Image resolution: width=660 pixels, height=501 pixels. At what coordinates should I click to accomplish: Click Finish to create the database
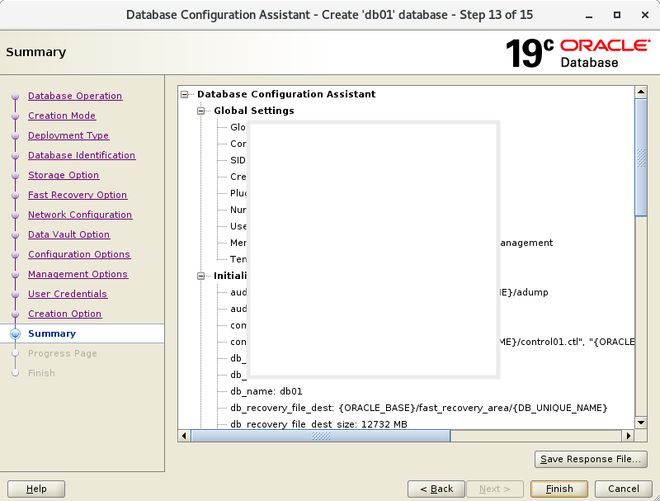559,489
